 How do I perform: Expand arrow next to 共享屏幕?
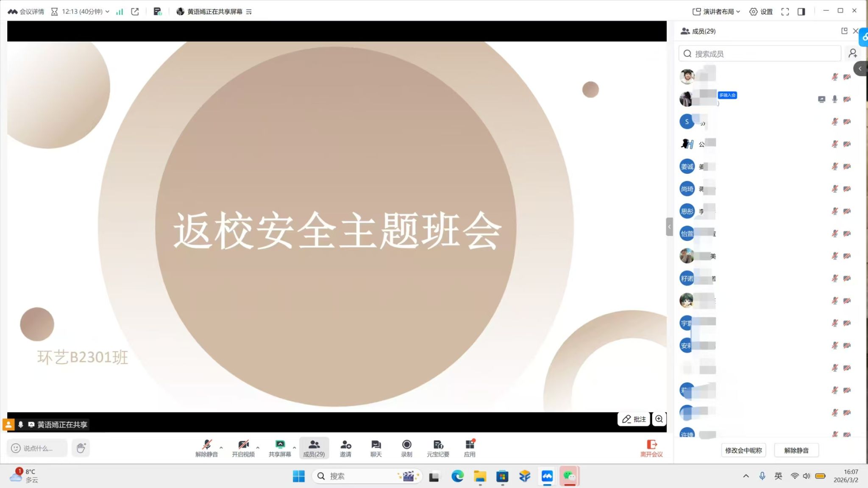(294, 447)
